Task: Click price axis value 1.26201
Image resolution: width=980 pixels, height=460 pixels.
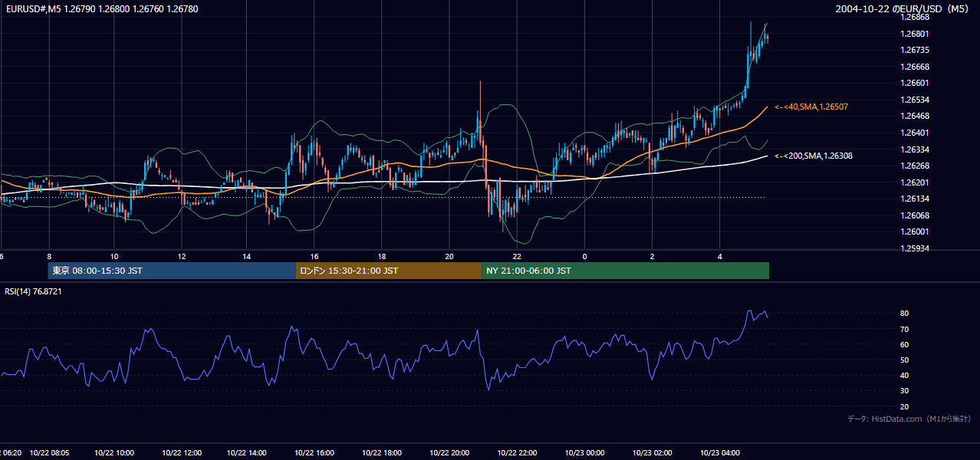Action: point(913,182)
